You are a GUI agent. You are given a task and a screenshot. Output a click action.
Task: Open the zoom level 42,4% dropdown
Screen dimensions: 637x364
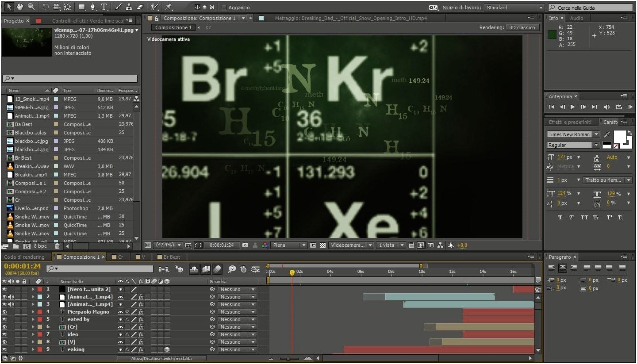point(168,245)
